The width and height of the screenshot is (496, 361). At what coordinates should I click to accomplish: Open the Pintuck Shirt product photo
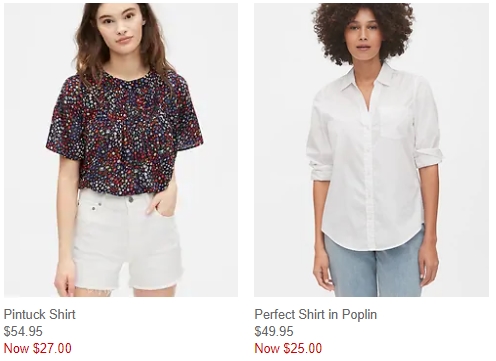pos(121,150)
